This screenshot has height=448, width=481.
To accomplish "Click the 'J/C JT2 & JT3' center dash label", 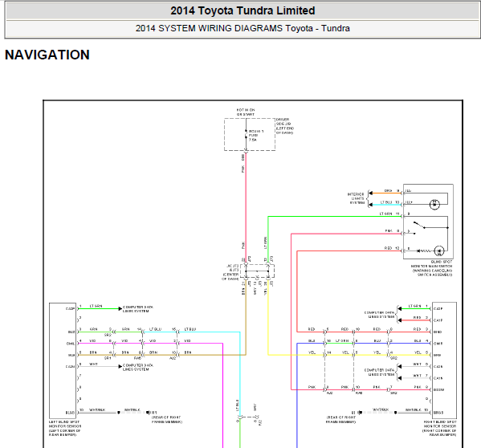I will (230, 272).
